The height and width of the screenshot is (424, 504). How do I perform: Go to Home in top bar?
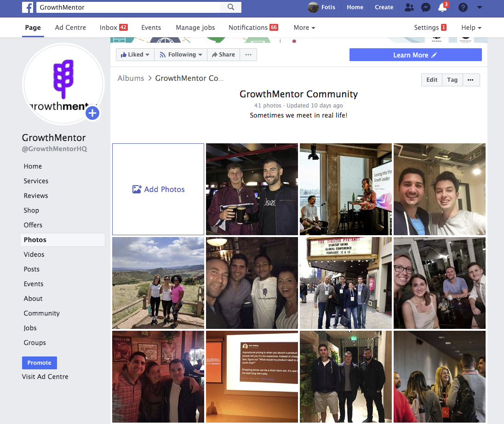[x=355, y=7]
